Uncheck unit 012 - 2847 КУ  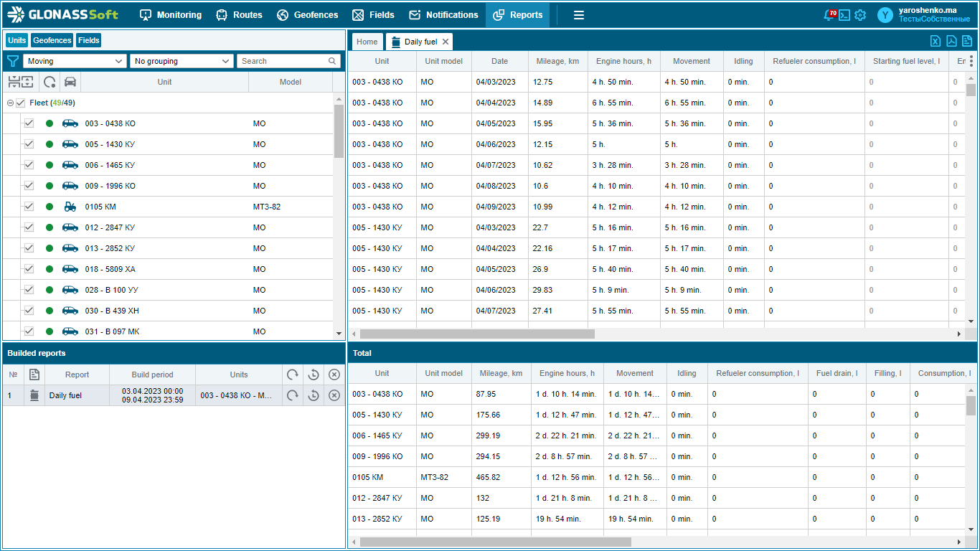coord(29,227)
